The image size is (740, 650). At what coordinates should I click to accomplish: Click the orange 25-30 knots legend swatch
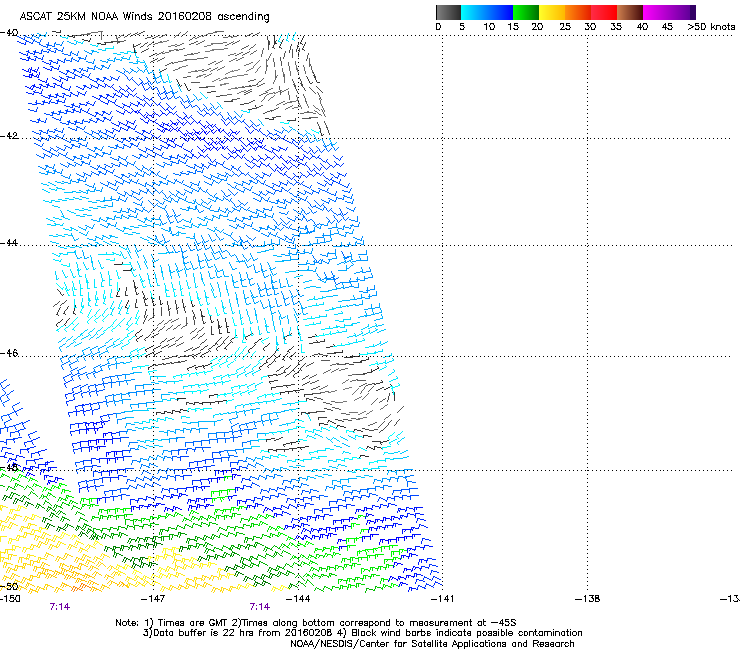[x=578, y=12]
